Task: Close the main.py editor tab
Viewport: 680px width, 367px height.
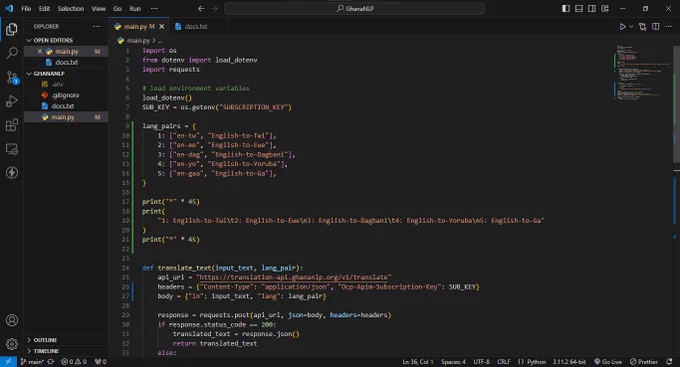Action: click(x=162, y=26)
